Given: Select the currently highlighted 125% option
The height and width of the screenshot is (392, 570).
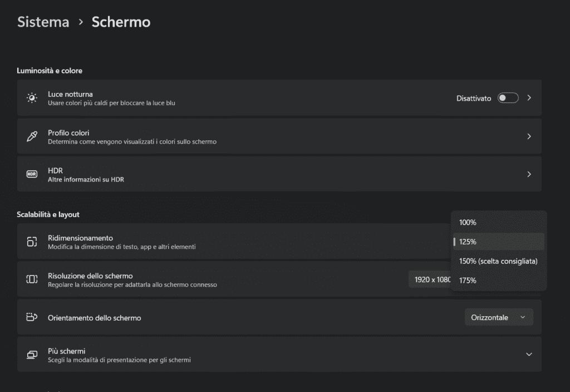Looking at the screenshot, I should tap(497, 241).
